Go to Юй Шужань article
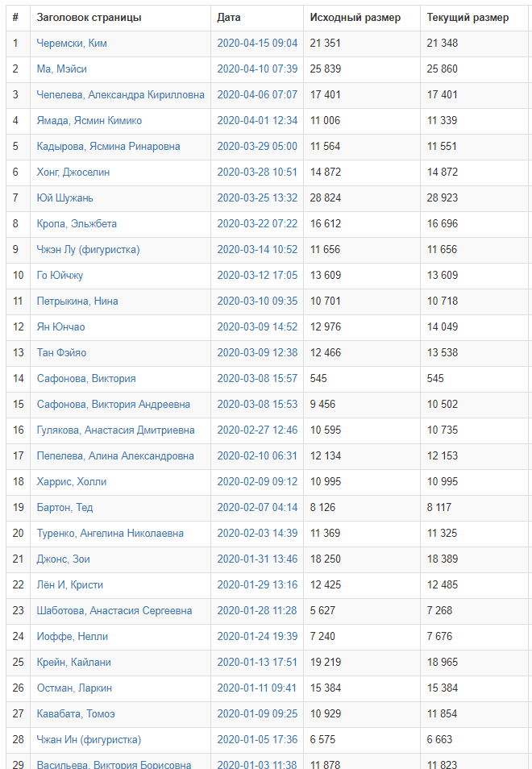Image resolution: width=532 pixels, height=769 pixels. pyautogui.click(x=65, y=198)
